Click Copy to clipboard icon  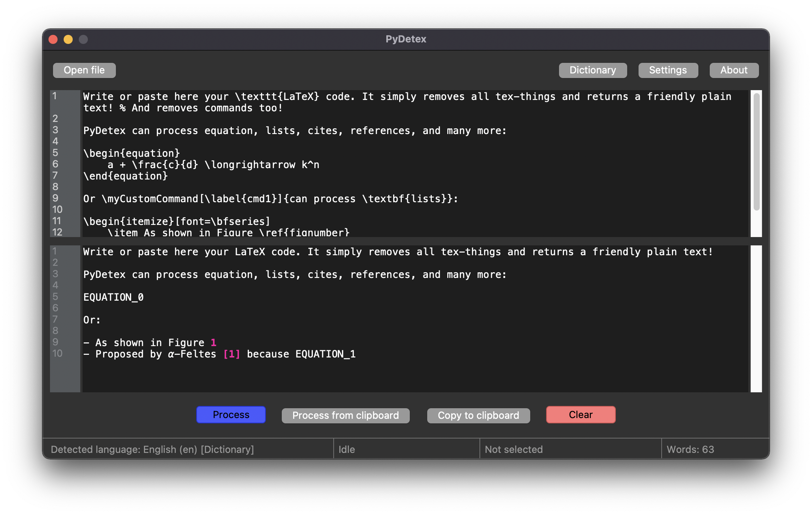point(479,414)
